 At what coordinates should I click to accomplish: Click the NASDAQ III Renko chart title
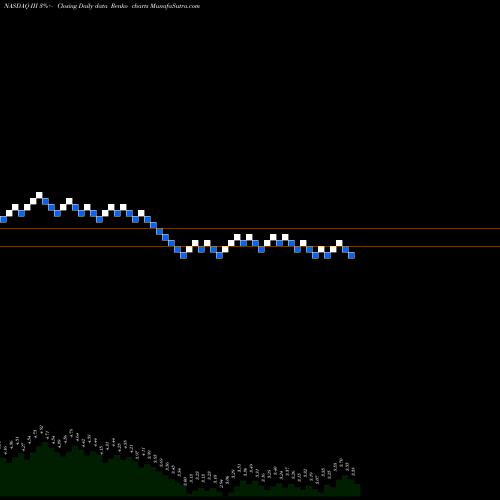pos(102,6)
